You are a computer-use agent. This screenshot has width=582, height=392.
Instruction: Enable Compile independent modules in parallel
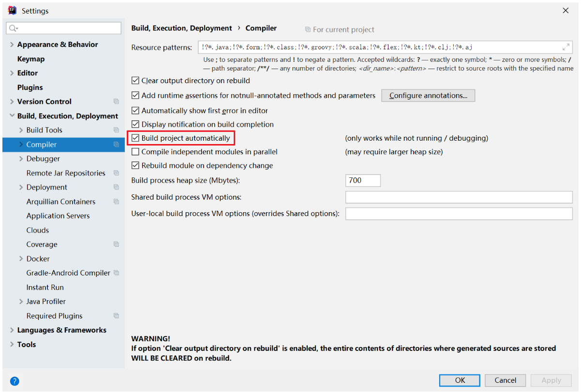135,152
